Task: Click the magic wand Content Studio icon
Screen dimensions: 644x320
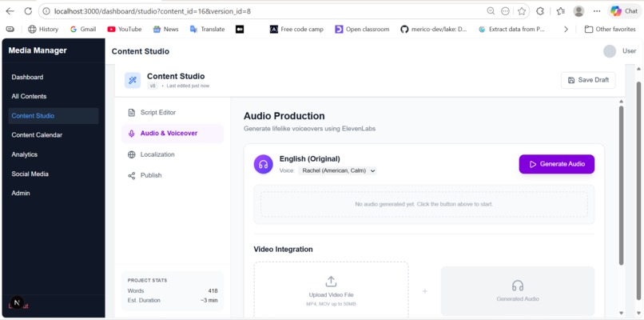Action: click(133, 80)
